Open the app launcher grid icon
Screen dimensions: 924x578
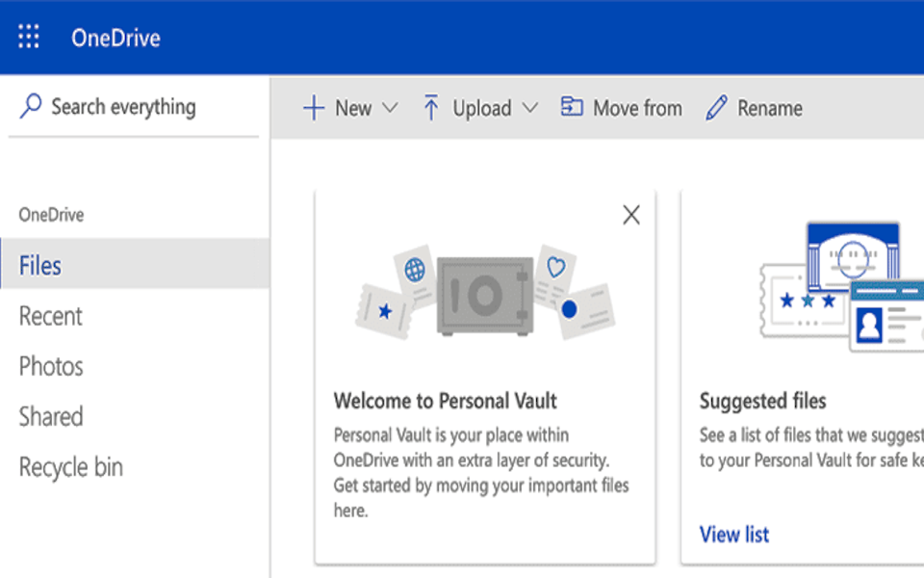28,37
